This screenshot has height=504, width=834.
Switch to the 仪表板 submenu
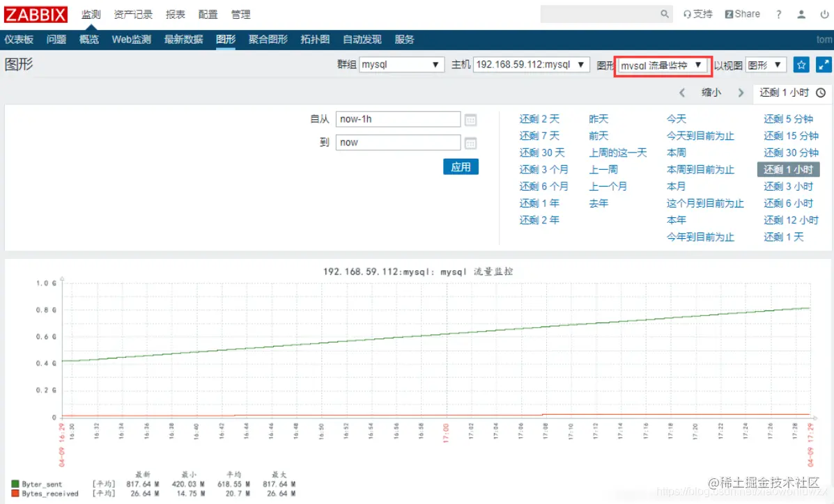[19, 40]
